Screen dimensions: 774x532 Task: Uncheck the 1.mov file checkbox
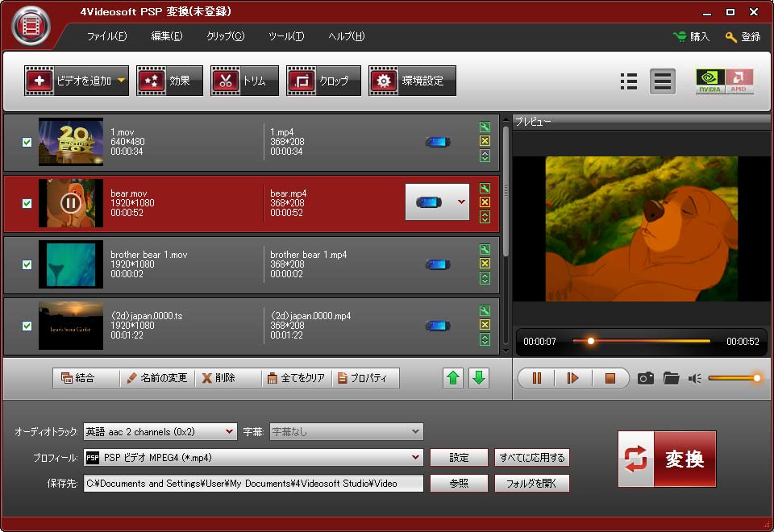coord(27,142)
